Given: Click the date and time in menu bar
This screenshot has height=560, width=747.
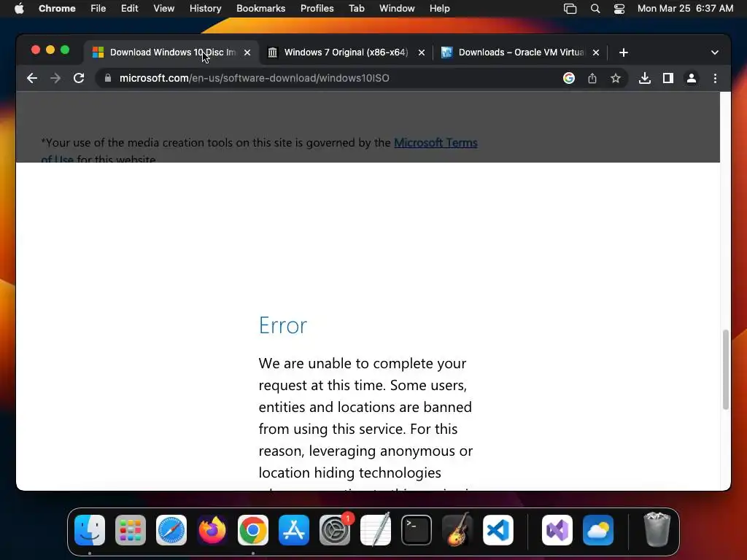Looking at the screenshot, I should click(685, 9).
